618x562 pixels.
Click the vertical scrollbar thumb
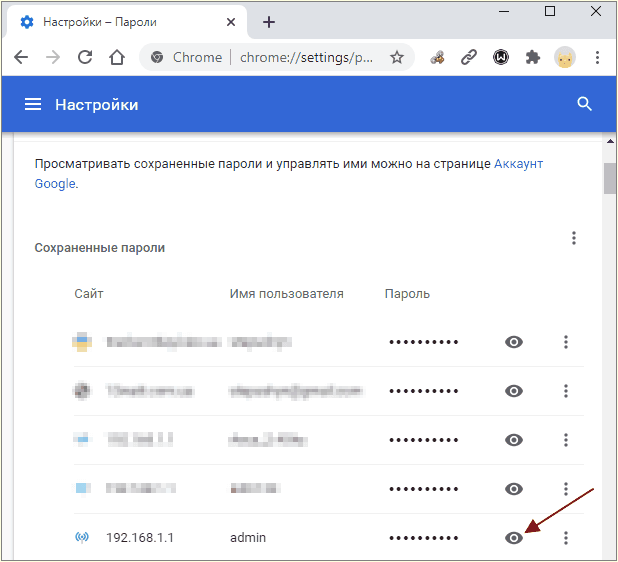pyautogui.click(x=610, y=178)
